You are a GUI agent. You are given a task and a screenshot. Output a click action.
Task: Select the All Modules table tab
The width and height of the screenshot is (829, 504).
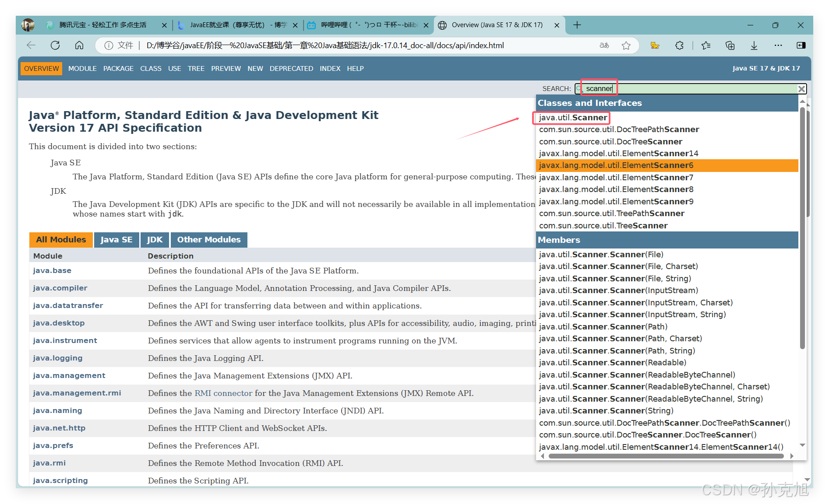[x=61, y=240]
